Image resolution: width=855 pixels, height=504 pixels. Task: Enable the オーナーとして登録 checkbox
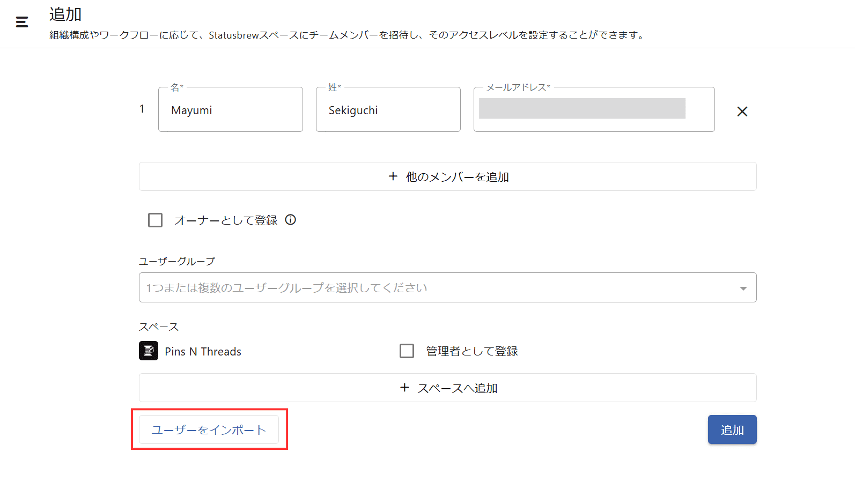click(156, 220)
